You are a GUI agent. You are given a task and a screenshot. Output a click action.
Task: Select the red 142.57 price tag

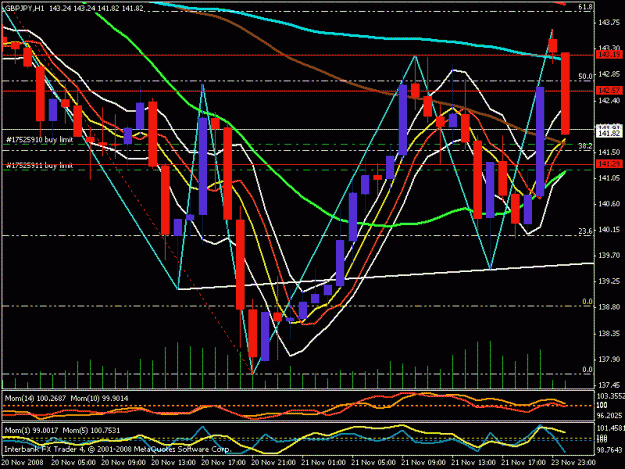pyautogui.click(x=609, y=90)
